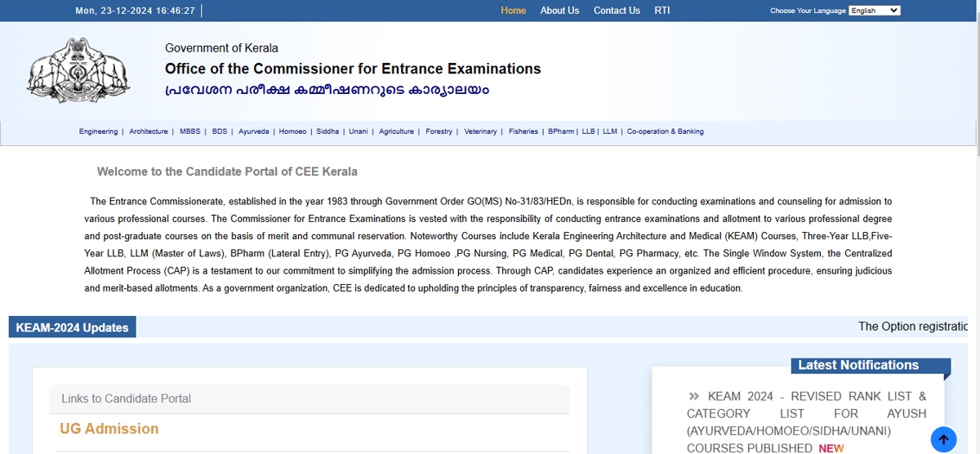
Task: Select the Veterinary course link
Action: click(x=480, y=131)
